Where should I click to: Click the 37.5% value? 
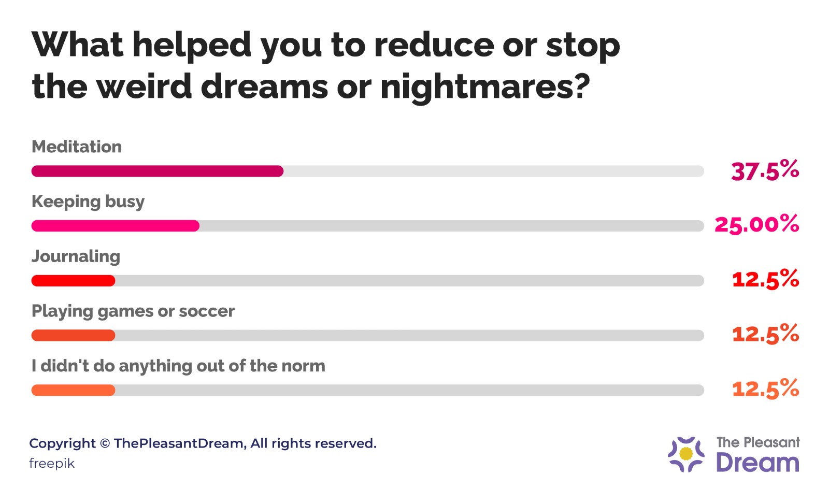pos(765,170)
